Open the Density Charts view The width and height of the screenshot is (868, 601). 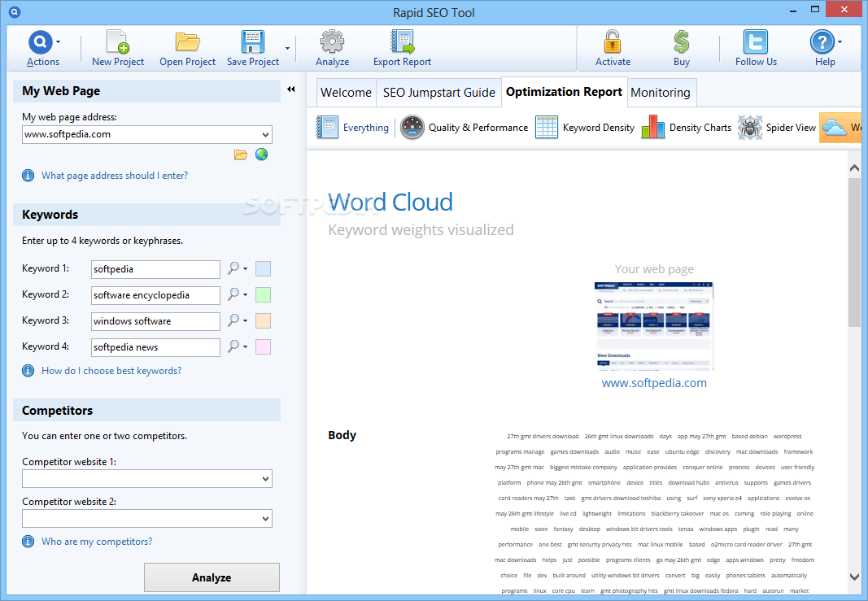(686, 128)
